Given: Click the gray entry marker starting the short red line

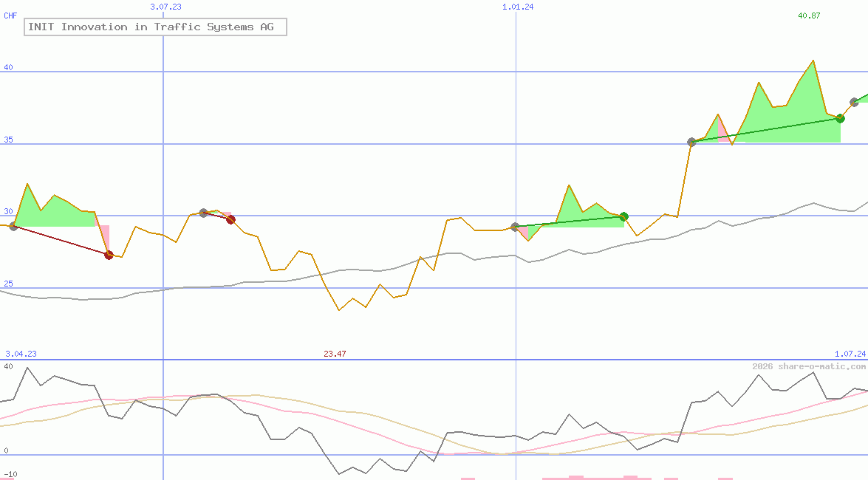Looking at the screenshot, I should point(203,213).
